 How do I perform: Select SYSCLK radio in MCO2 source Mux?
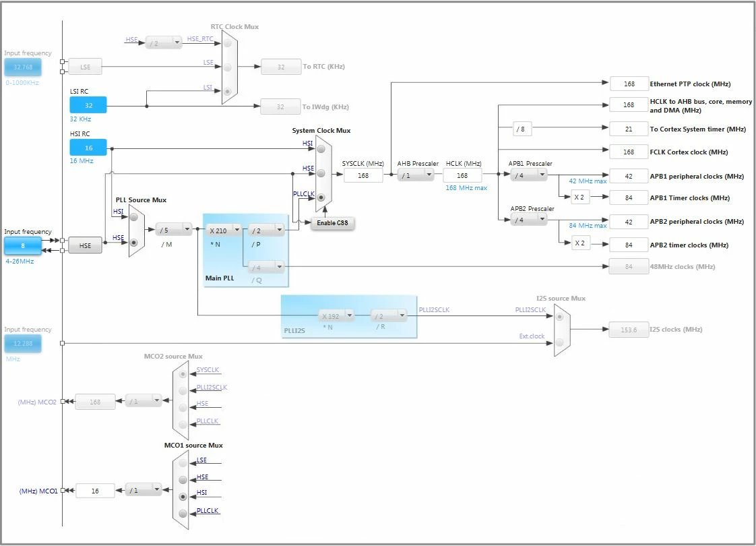(x=183, y=374)
